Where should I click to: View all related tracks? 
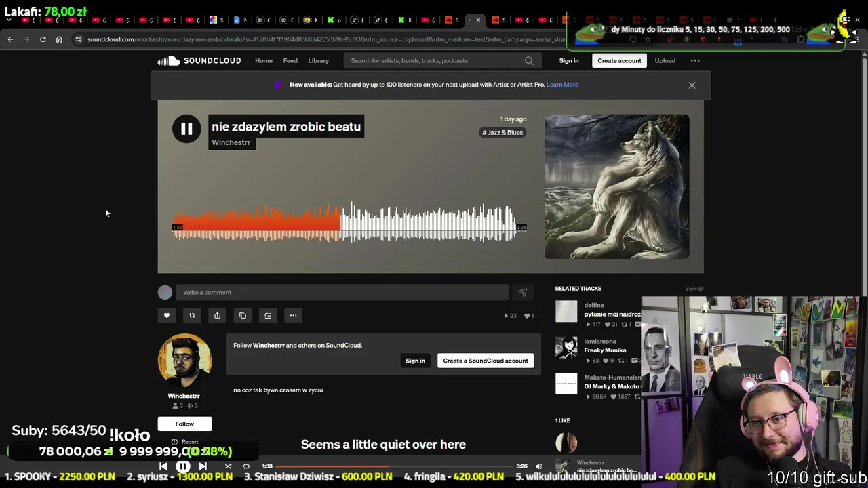[694, 289]
